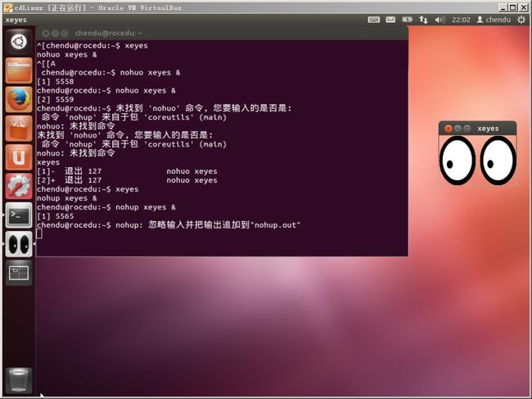
Task: Open the Ubuntu Dash home button
Action: 19,42
